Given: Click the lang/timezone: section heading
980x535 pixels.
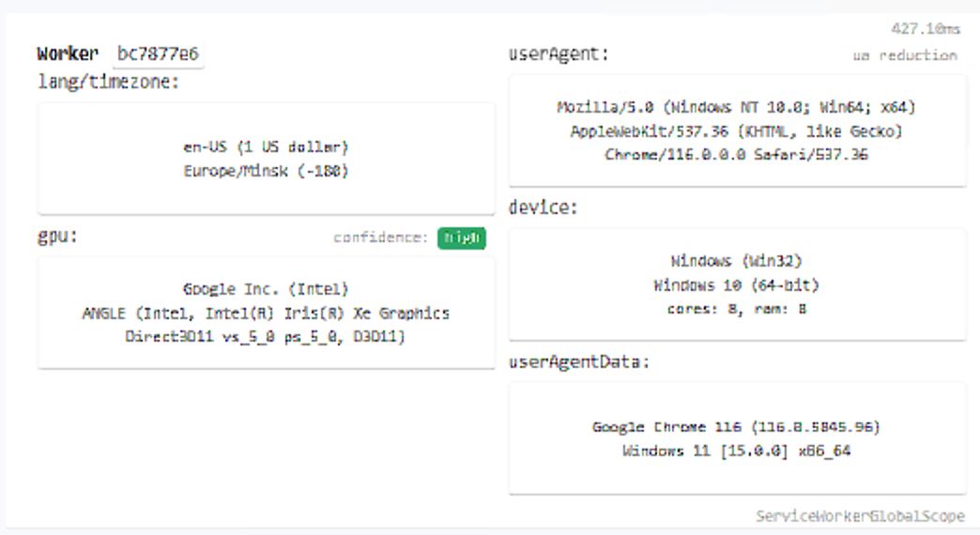Looking at the screenshot, I should click(x=108, y=82).
